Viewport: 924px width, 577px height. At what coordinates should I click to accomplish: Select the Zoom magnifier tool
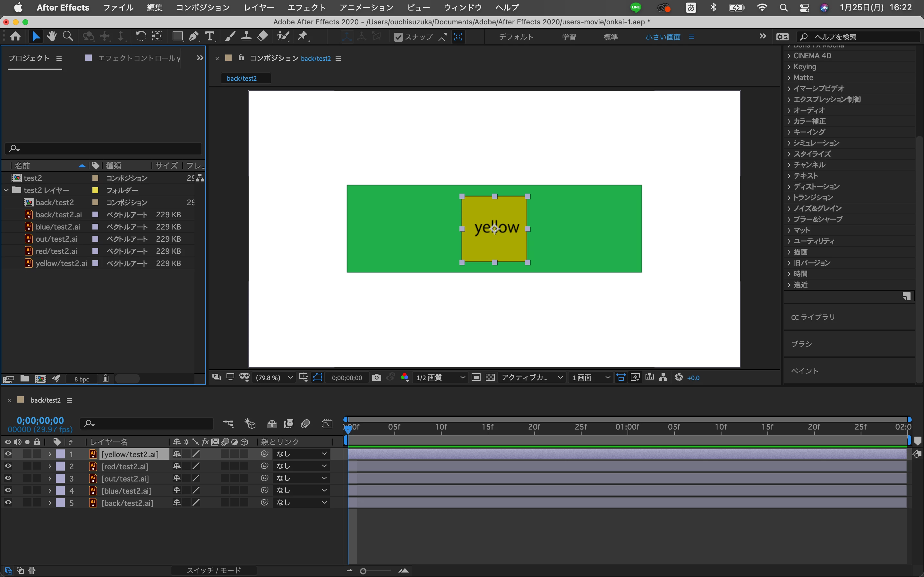[68, 37]
